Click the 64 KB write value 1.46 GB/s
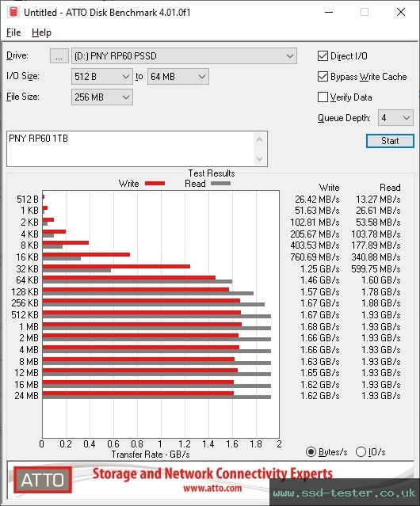420x506 pixels. coord(320,280)
